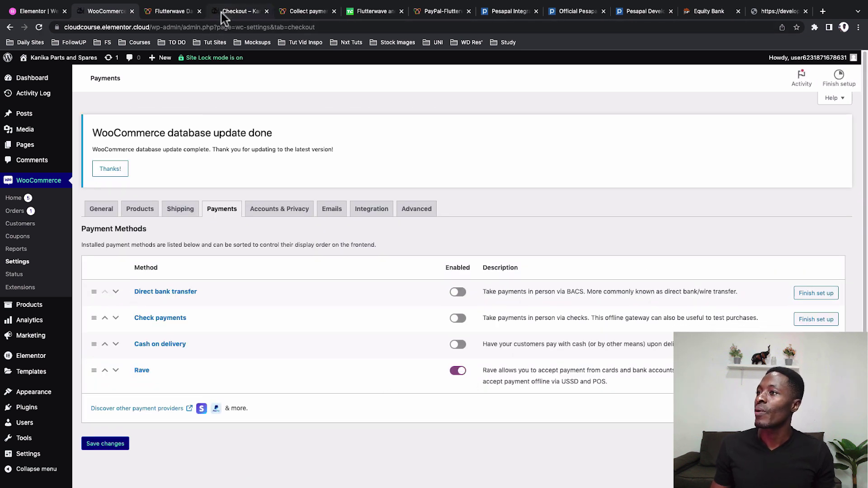Open the Advanced settings tab
The width and height of the screenshot is (868, 488).
click(417, 209)
